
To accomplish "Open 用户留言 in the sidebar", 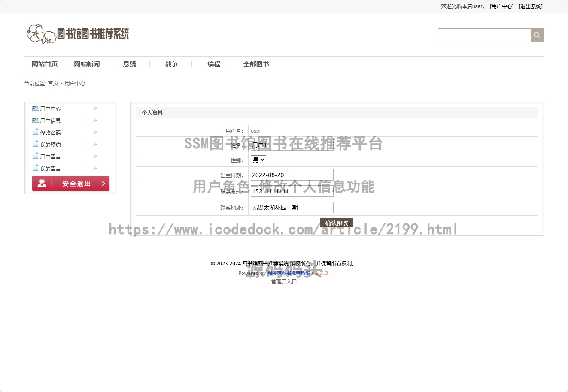I will [50, 157].
